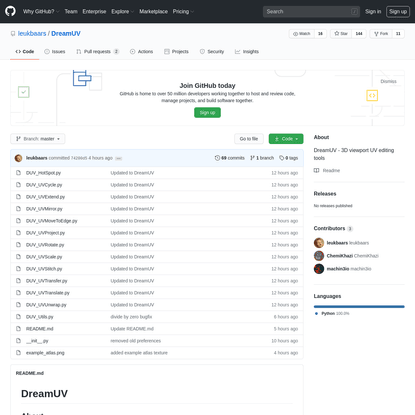The height and width of the screenshot is (415, 415).
Task: Click the file icon beside DUV_UVProject.py
Action: (x=18, y=233)
